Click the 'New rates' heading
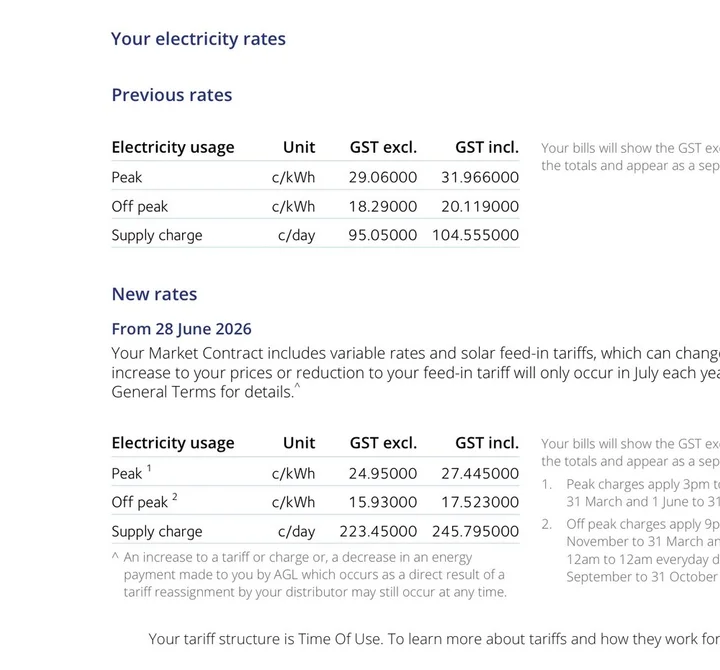Image resolution: width=720 pixels, height=670 pixels. click(154, 294)
